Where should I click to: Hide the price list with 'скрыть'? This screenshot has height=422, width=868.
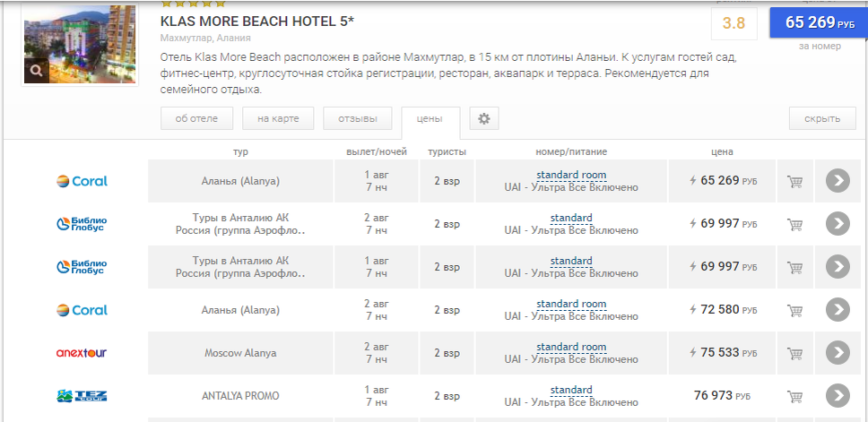click(x=822, y=118)
